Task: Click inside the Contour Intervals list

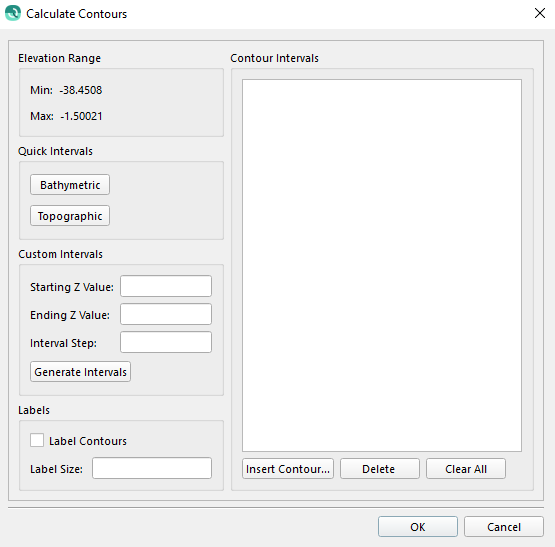Action: 382,266
